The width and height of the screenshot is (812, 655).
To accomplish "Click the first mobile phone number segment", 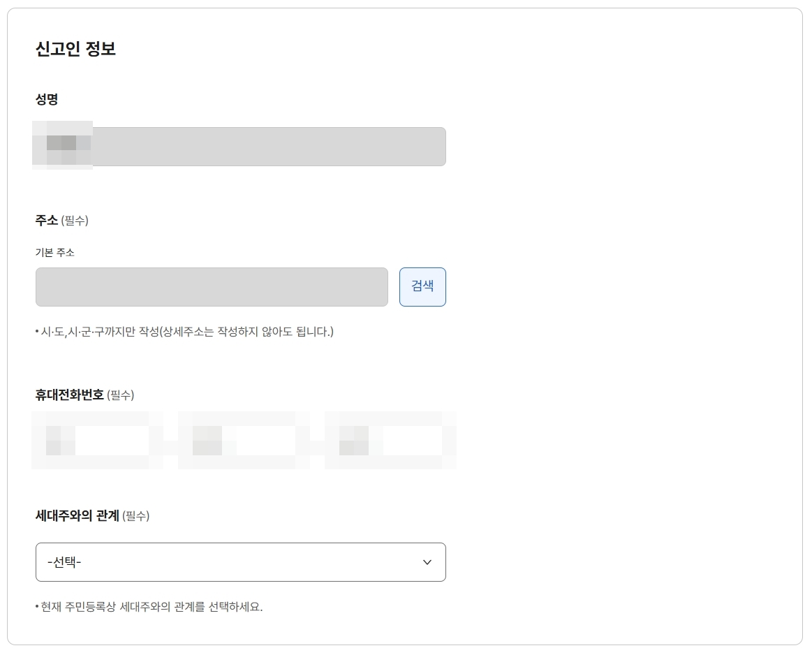I will 98,440.
